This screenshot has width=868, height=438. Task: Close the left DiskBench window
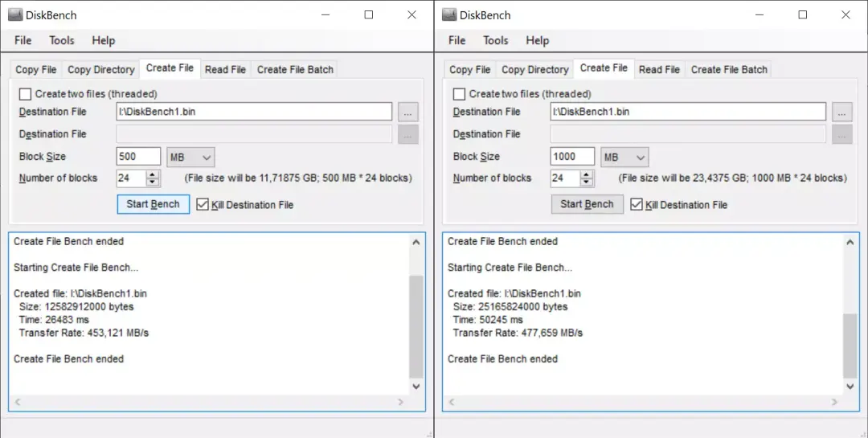[411, 15]
